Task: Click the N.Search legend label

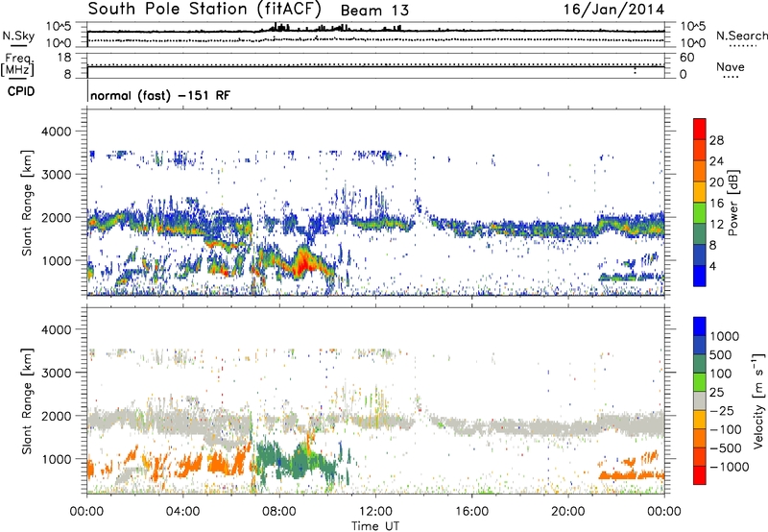Action: point(741,36)
